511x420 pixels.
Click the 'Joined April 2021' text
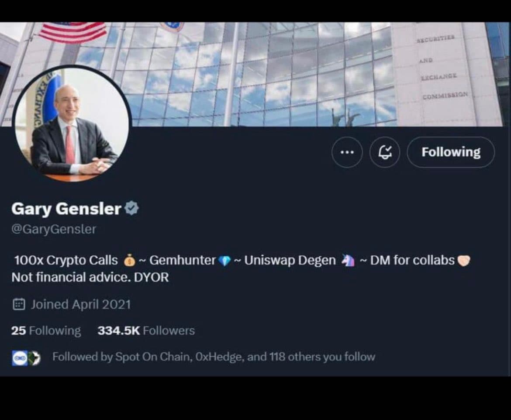click(x=81, y=304)
